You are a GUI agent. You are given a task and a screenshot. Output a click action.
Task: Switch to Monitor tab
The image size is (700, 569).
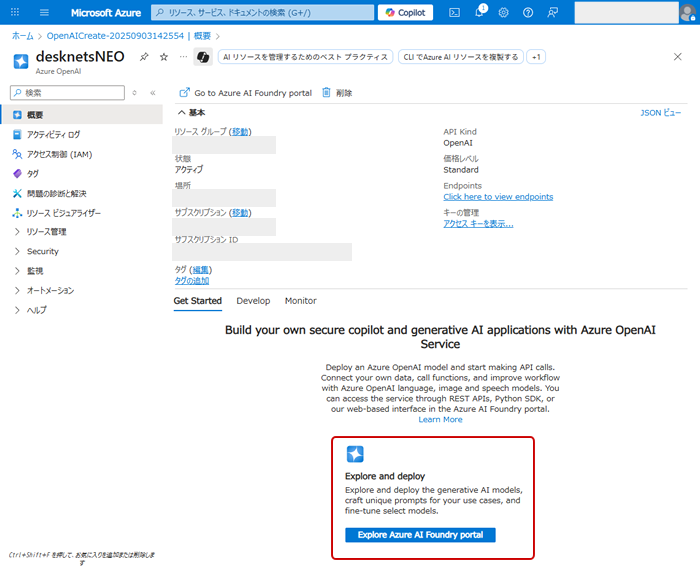tap(300, 301)
